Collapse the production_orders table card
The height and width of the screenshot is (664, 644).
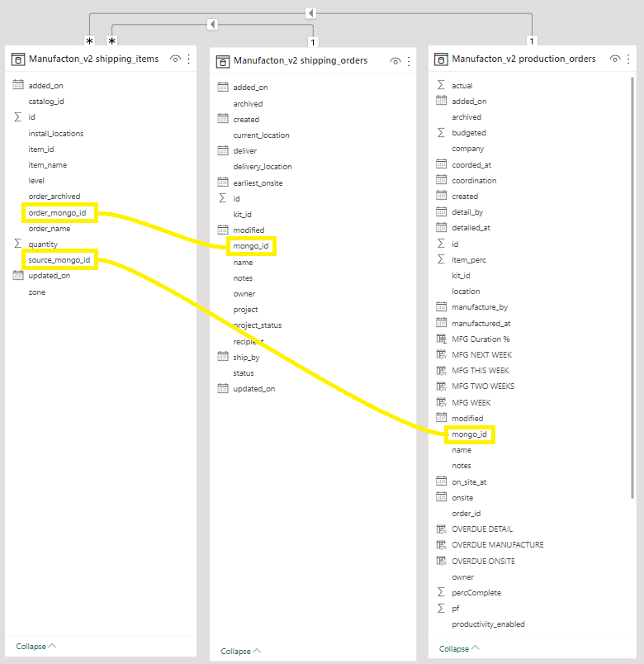(460, 649)
